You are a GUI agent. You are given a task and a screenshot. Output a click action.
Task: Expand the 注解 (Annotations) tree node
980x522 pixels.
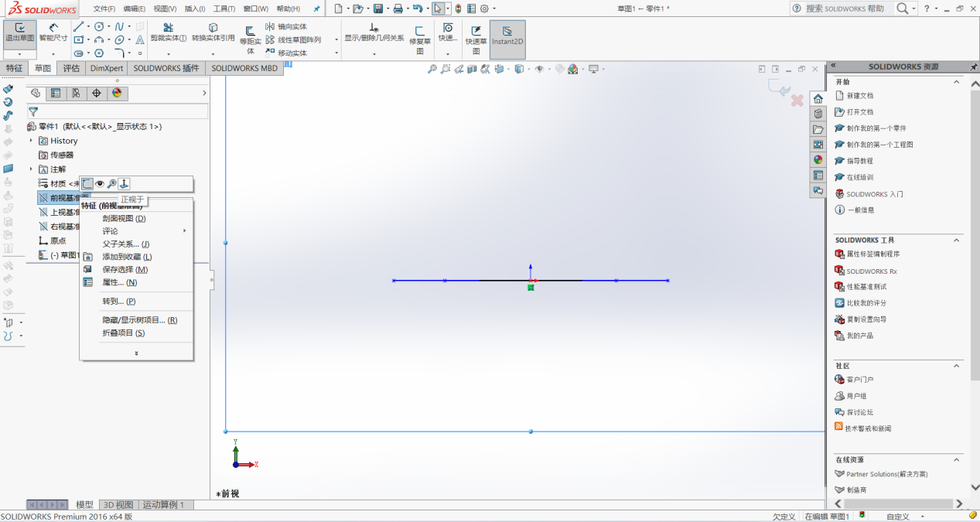pos(31,169)
